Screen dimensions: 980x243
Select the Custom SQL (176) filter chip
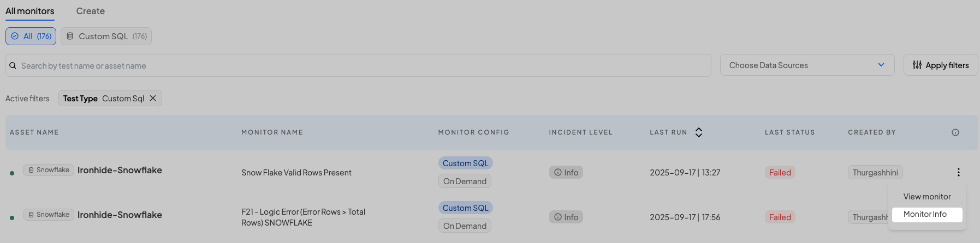106,37
